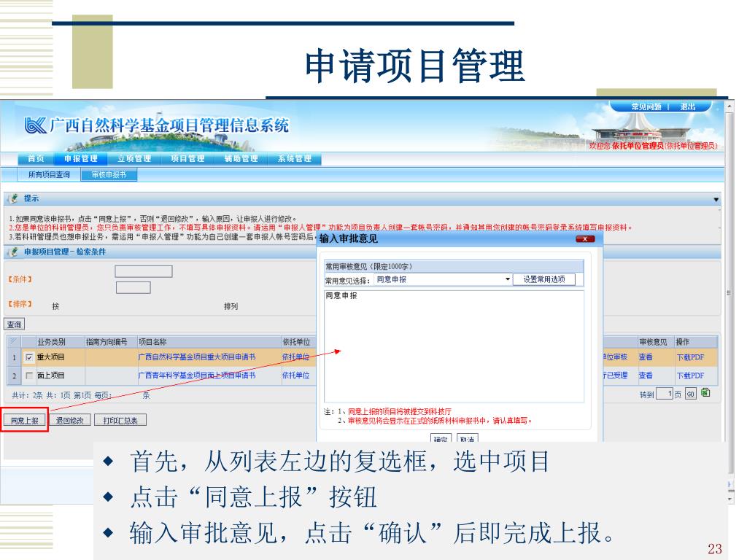Click the 退出 logout link
The height and width of the screenshot is (560, 747).
(x=687, y=106)
